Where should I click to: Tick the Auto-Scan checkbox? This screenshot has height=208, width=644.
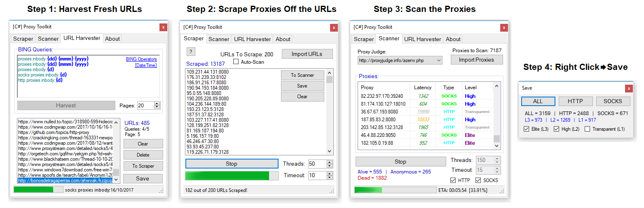pos(236,62)
